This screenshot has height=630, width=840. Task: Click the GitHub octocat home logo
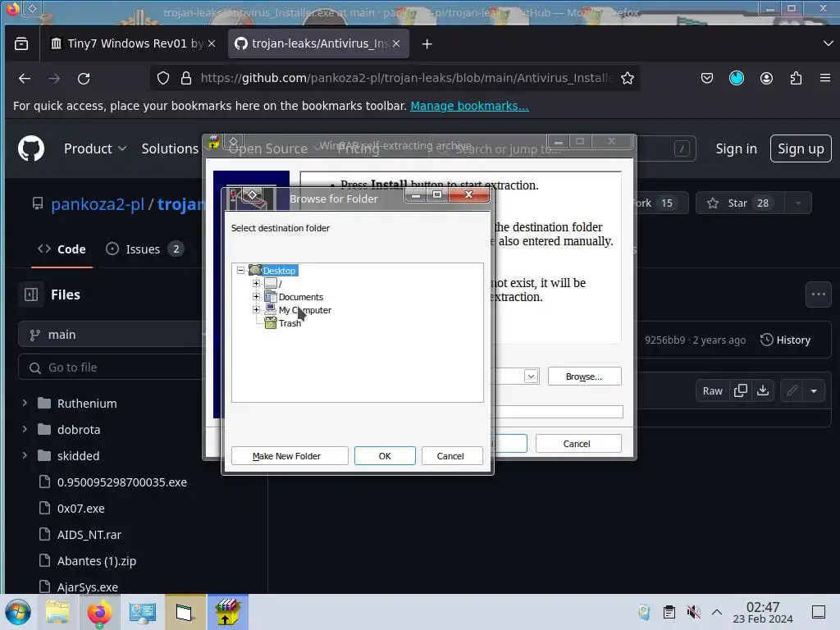click(x=31, y=148)
